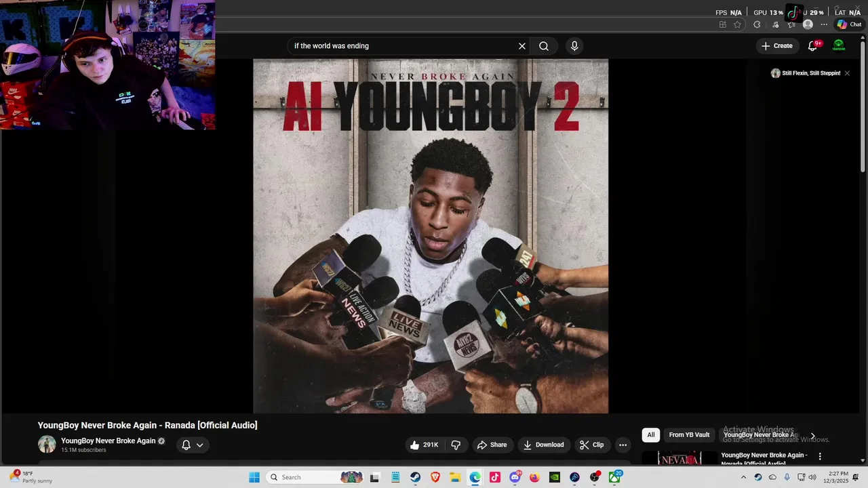Click the Create button
The height and width of the screenshot is (488, 868).
tap(776, 46)
